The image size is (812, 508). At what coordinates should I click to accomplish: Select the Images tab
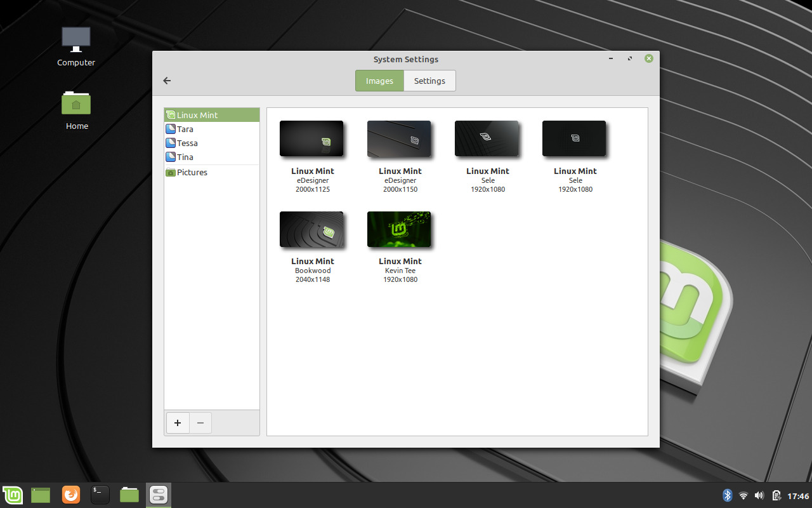tap(379, 81)
